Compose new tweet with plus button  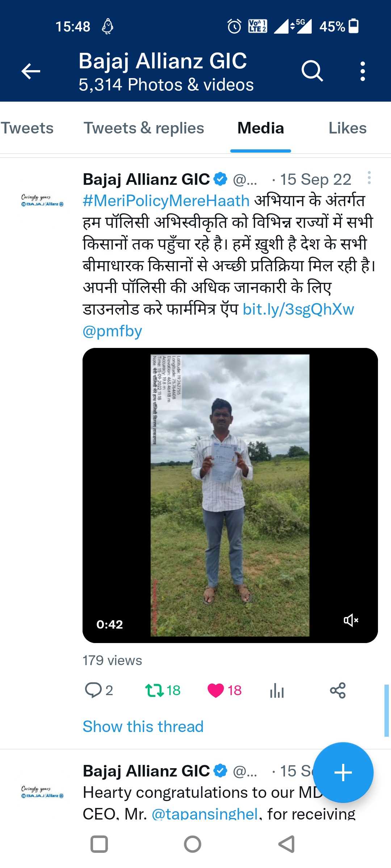coord(343,773)
